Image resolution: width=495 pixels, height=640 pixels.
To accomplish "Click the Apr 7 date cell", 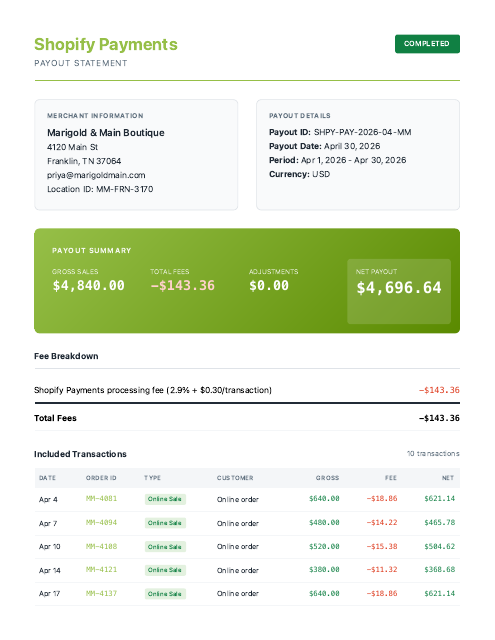I will 48,523.
